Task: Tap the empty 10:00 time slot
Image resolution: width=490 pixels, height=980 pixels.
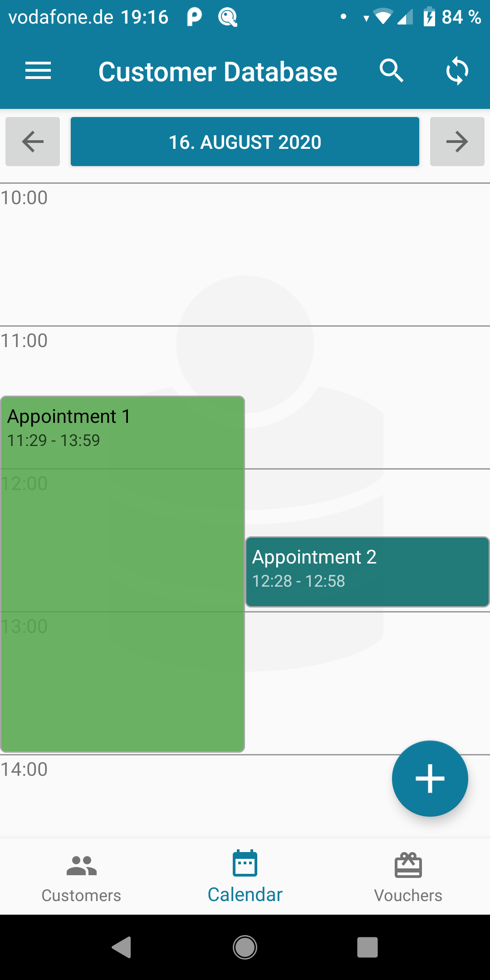Action: (245, 255)
